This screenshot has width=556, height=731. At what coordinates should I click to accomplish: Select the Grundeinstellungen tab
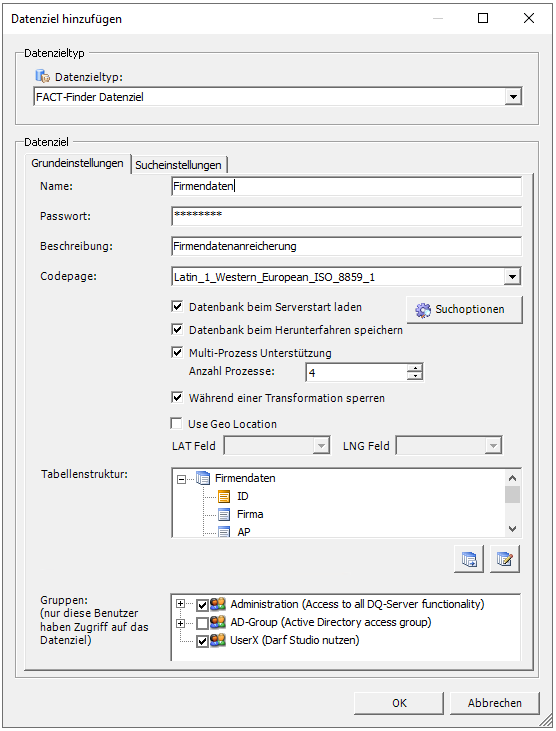coord(77,163)
